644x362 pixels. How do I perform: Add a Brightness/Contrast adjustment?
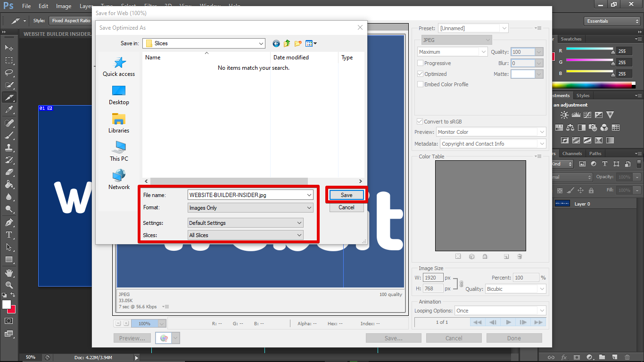(564, 115)
